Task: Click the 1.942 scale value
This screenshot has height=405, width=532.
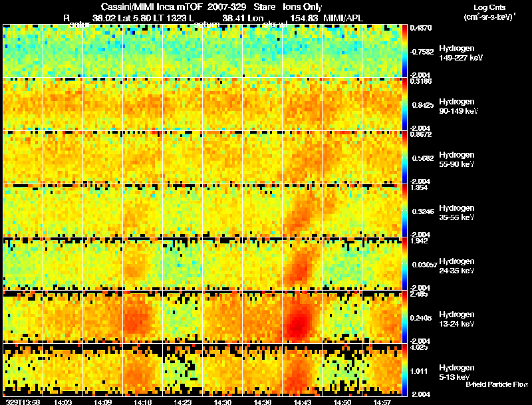Action: click(419, 241)
